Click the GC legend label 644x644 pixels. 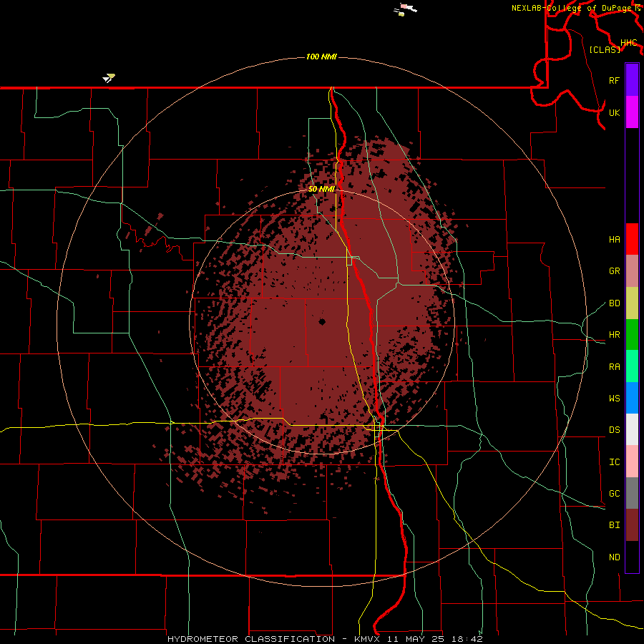pyautogui.click(x=615, y=494)
